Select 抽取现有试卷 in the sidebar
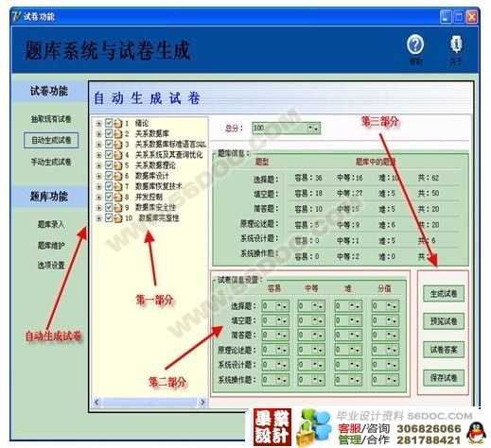 (x=51, y=119)
